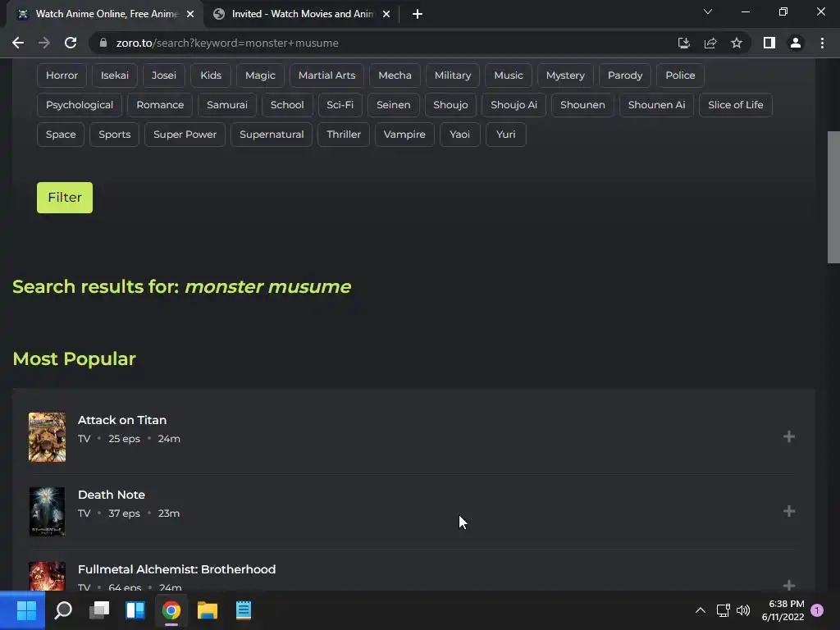Screen dimensions: 840x630
Task: Add Death Note with plus icon
Action: [788, 511]
